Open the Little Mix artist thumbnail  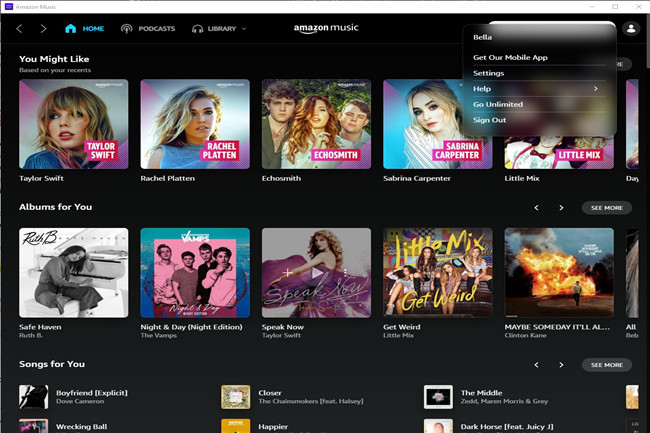559,153
